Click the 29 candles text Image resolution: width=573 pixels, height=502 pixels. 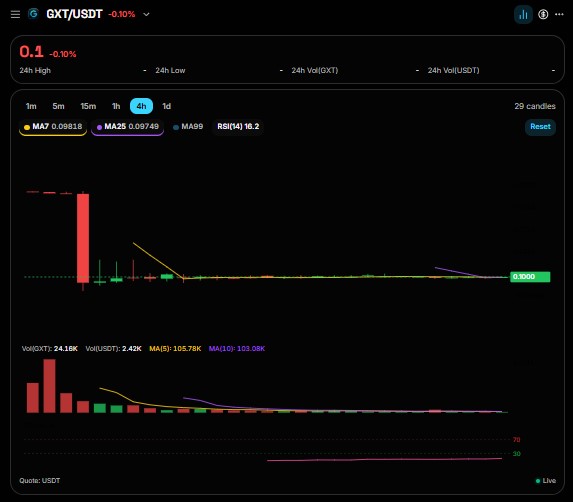pos(535,106)
